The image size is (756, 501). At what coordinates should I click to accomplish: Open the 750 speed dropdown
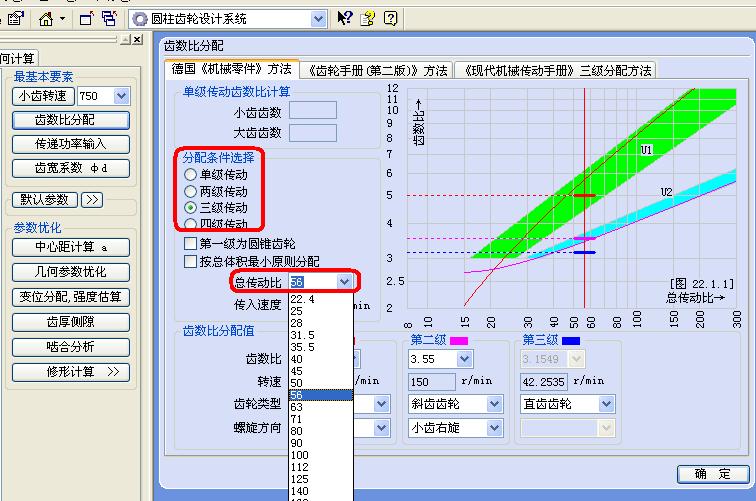pyautogui.click(x=122, y=96)
